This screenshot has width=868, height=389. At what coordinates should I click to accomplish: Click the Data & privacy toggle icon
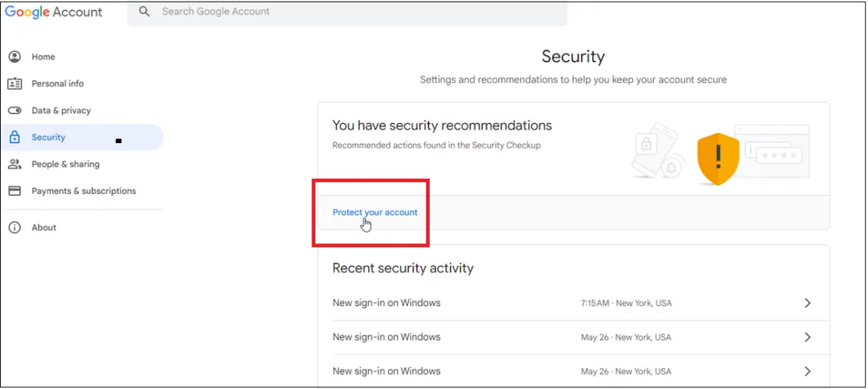coord(14,110)
